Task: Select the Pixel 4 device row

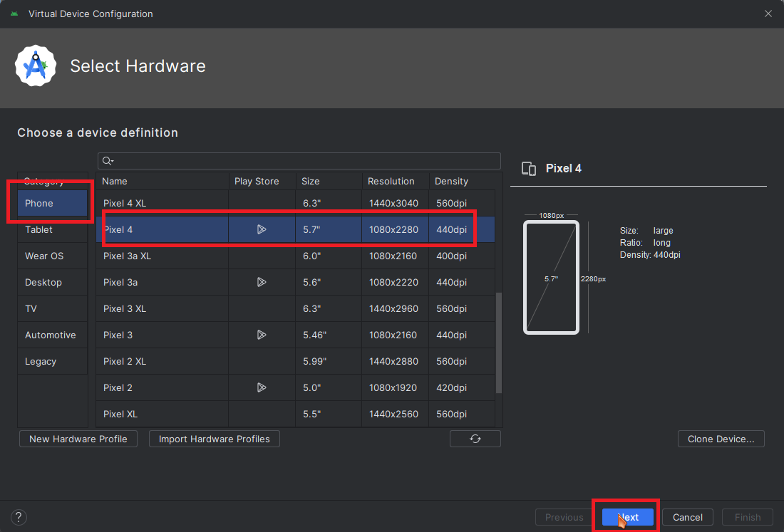Action: click(x=296, y=229)
